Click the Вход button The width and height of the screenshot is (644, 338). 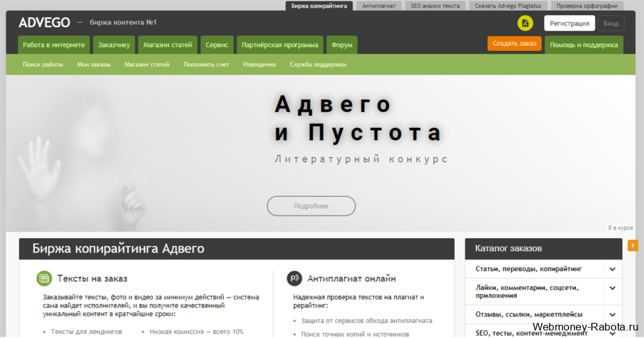pyautogui.click(x=611, y=23)
